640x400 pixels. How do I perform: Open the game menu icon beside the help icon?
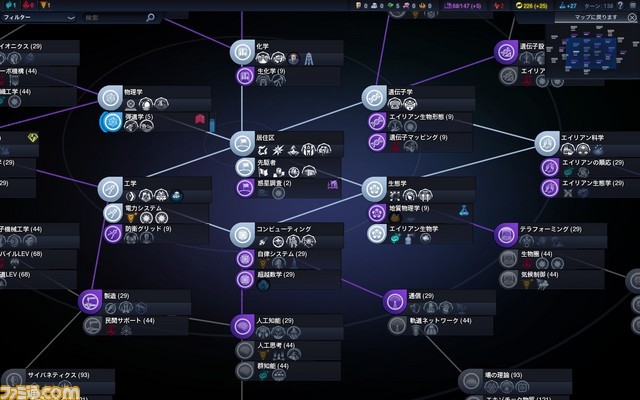tap(633, 5)
